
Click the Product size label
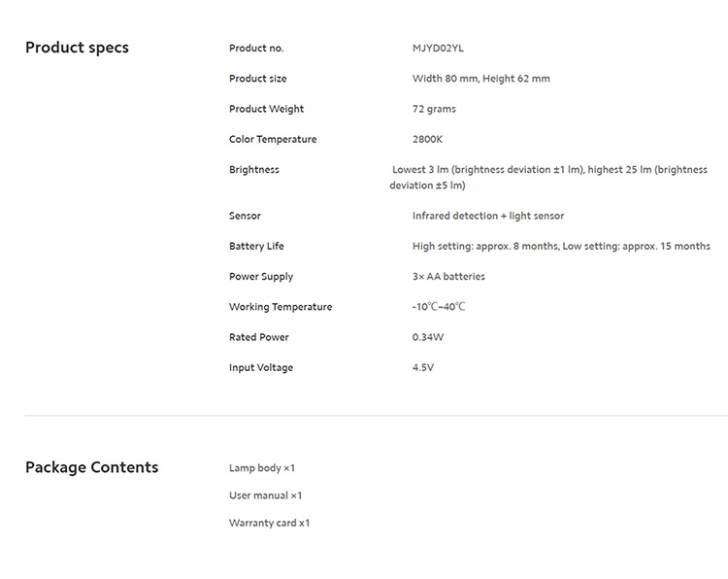coord(257,79)
